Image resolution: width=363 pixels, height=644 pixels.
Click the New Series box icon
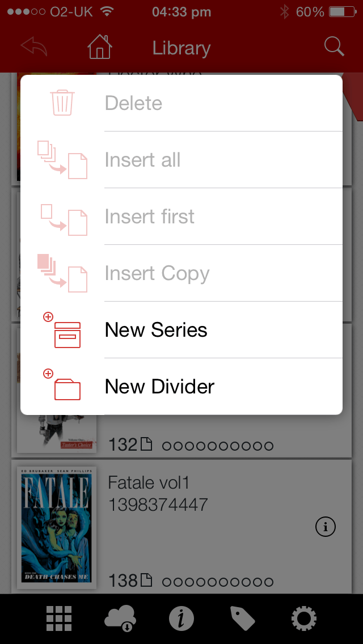[62, 330]
